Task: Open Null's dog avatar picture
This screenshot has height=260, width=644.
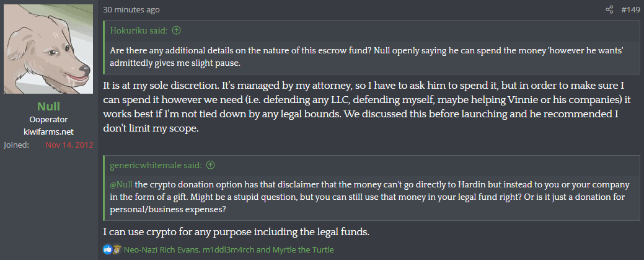Action: pyautogui.click(x=48, y=50)
